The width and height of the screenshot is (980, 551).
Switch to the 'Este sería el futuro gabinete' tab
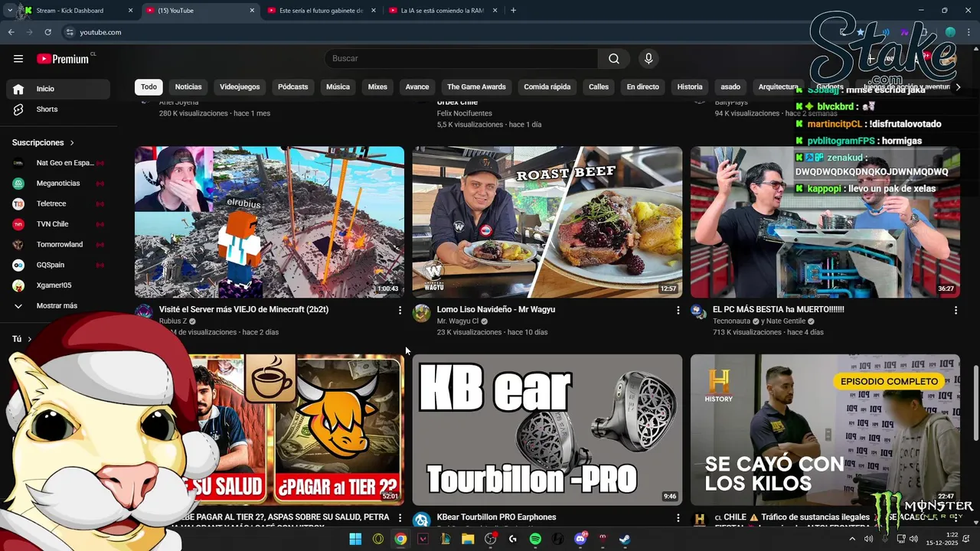[322, 11]
